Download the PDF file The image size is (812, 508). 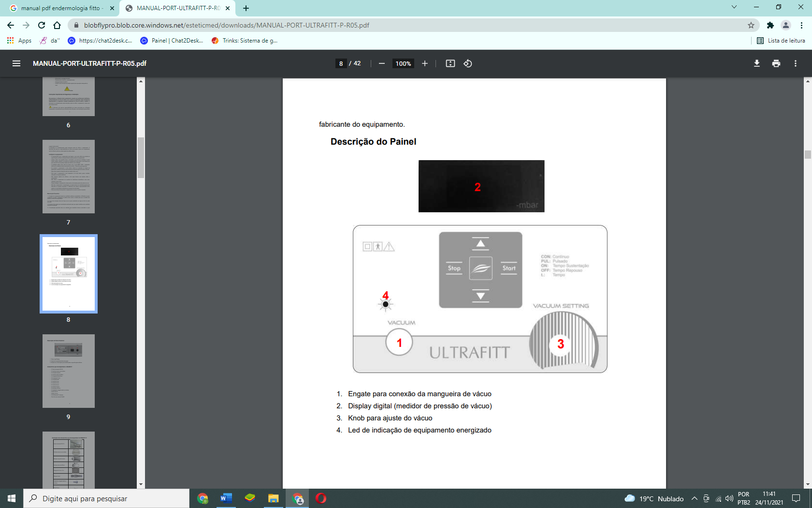(x=757, y=63)
